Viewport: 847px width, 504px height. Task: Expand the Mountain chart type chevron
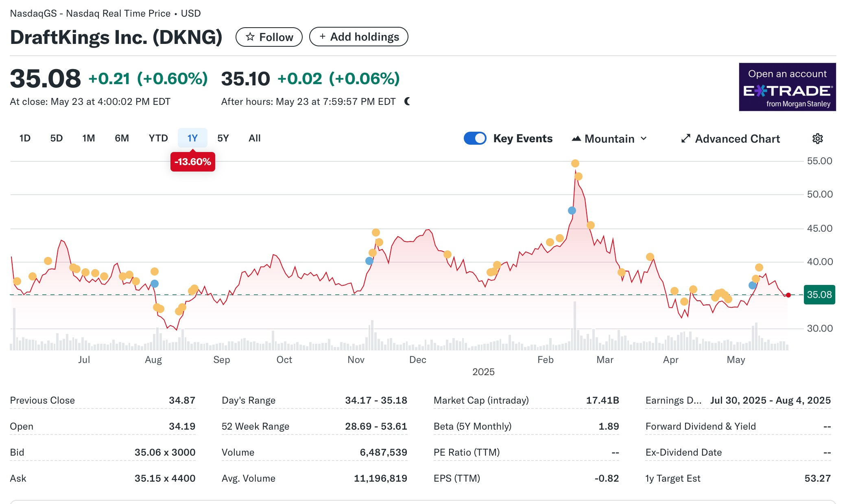pos(644,139)
